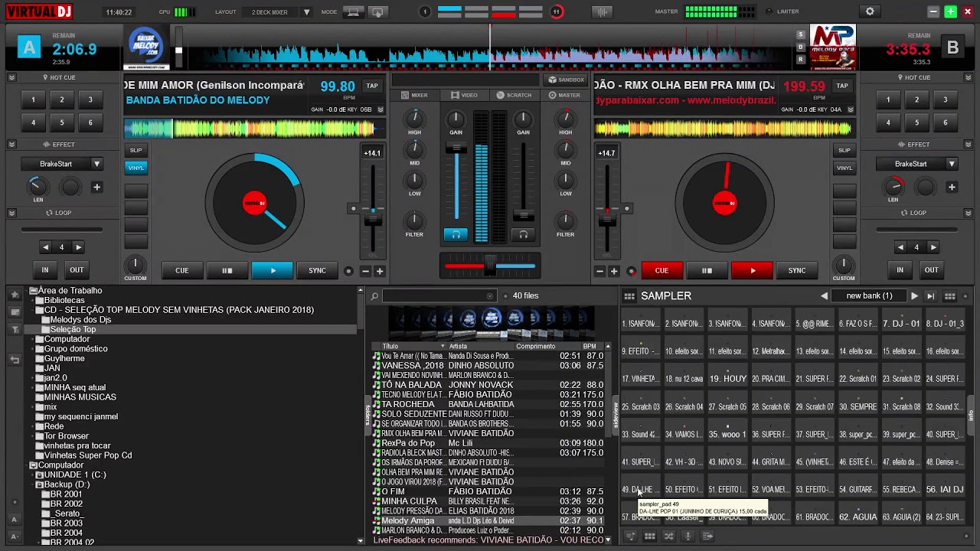Image resolution: width=980 pixels, height=551 pixels.
Task: Open sampler grid view icon beside SAMPLER
Action: (629, 296)
